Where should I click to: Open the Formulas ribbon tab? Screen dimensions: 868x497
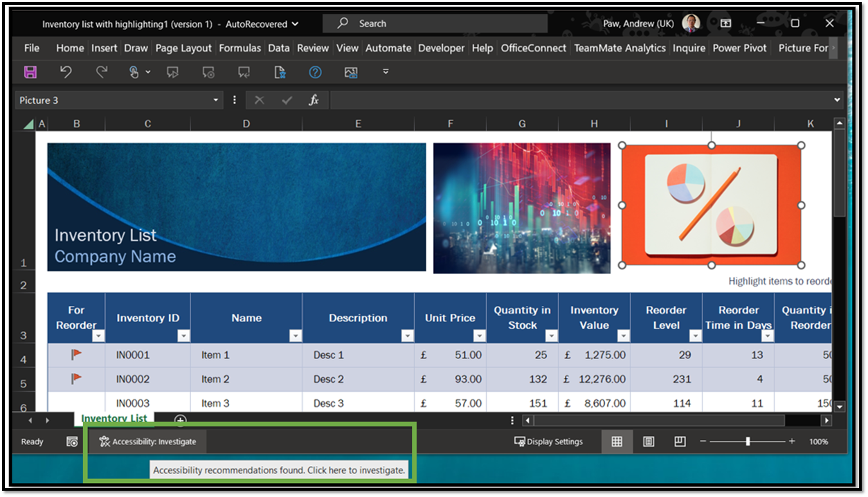point(239,48)
